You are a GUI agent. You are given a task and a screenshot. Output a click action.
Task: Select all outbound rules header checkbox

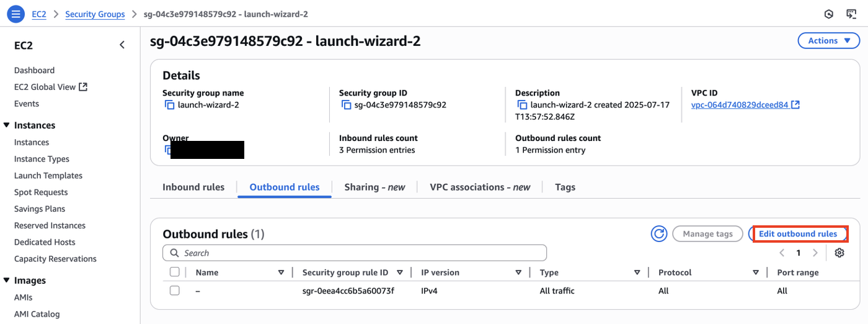(174, 272)
